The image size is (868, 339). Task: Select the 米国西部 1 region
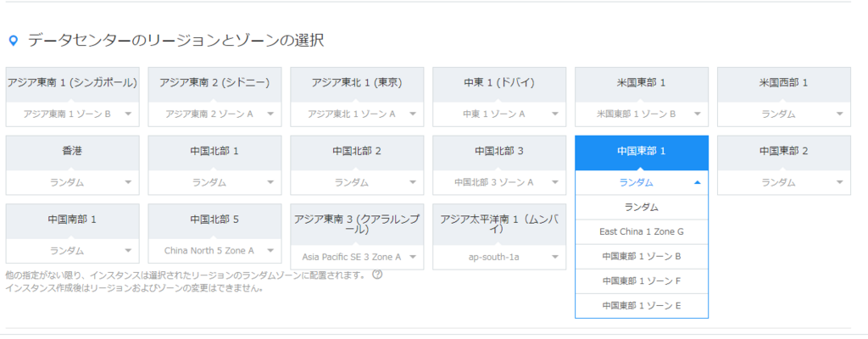(784, 84)
